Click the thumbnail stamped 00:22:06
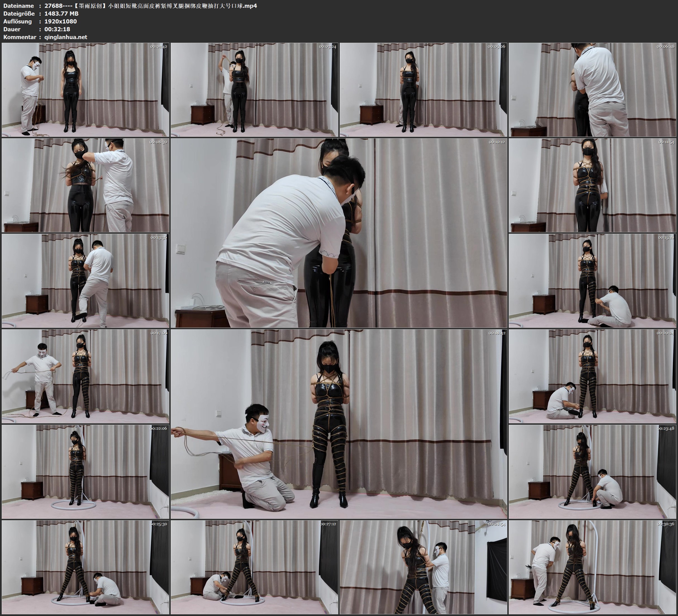This screenshot has width=678, height=616. 85,472
